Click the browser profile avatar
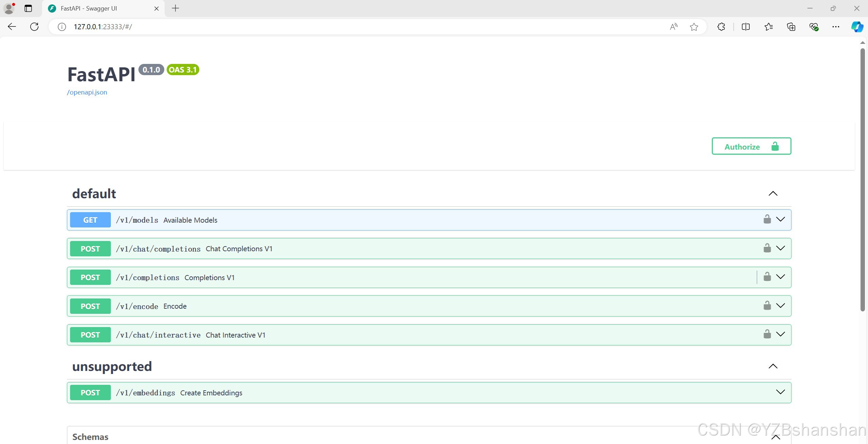 coord(9,8)
